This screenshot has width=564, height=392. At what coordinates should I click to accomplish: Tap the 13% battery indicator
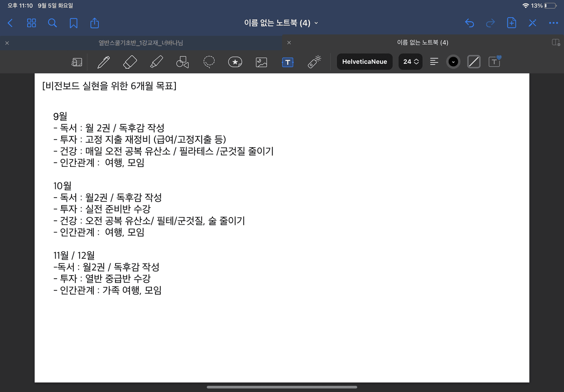click(x=545, y=6)
